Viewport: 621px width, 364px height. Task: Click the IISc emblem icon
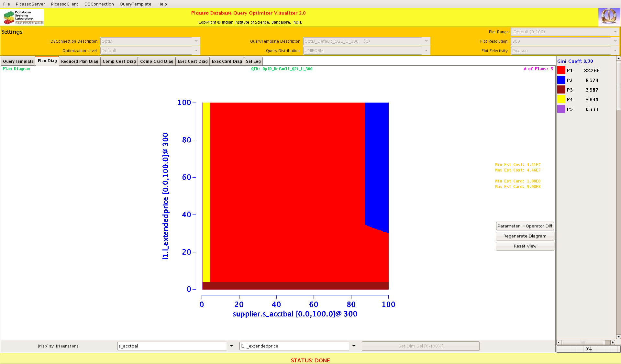609,17
